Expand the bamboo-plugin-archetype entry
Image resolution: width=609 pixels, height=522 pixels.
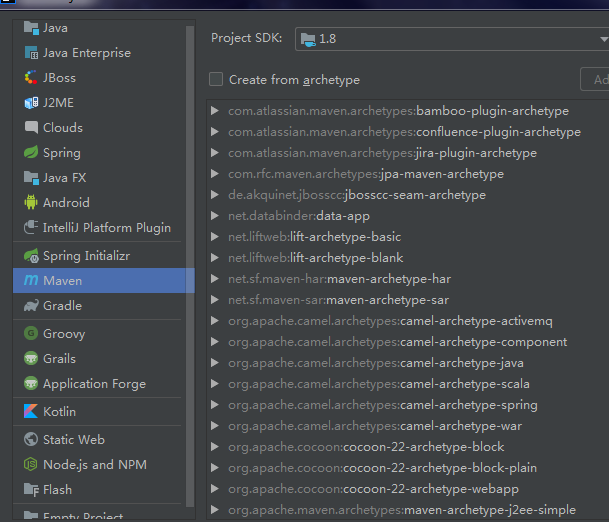click(x=214, y=111)
